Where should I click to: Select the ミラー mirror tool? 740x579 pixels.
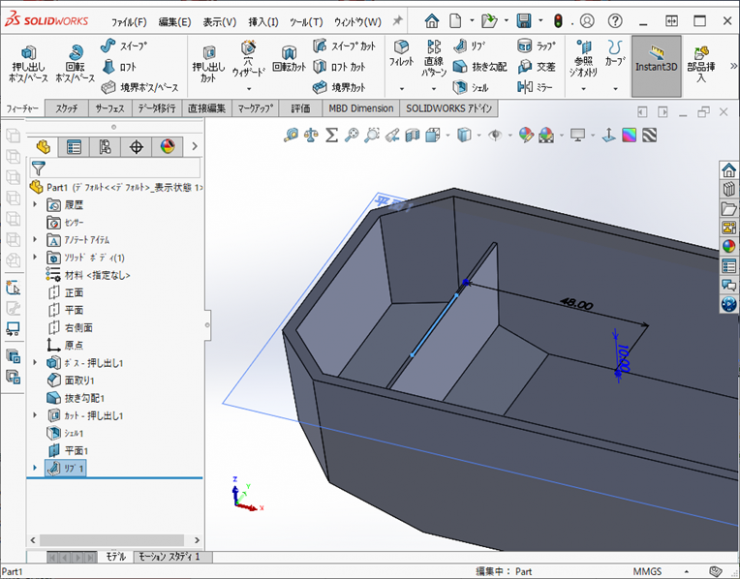pyautogui.click(x=536, y=87)
